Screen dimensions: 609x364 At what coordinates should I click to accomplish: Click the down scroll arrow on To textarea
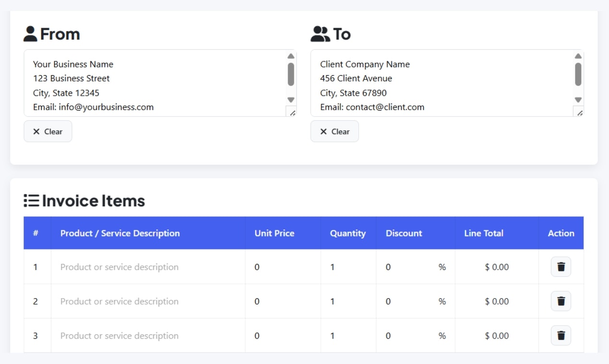click(578, 100)
